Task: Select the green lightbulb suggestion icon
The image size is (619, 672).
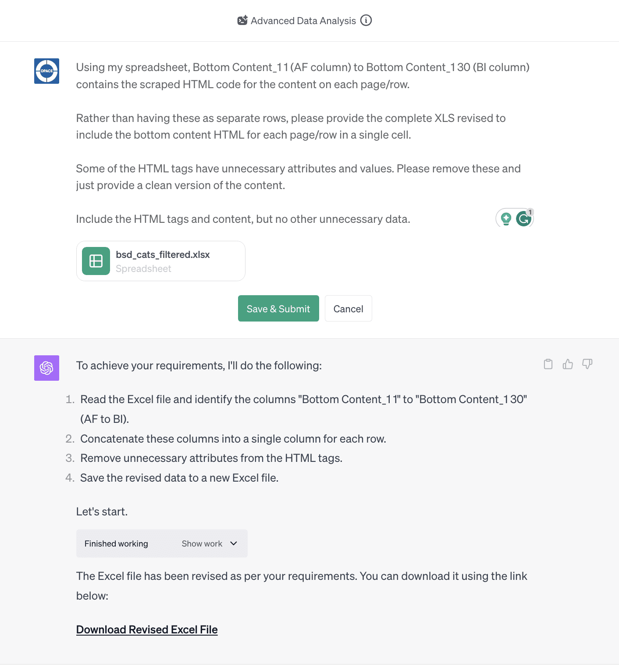Action: coord(507,219)
